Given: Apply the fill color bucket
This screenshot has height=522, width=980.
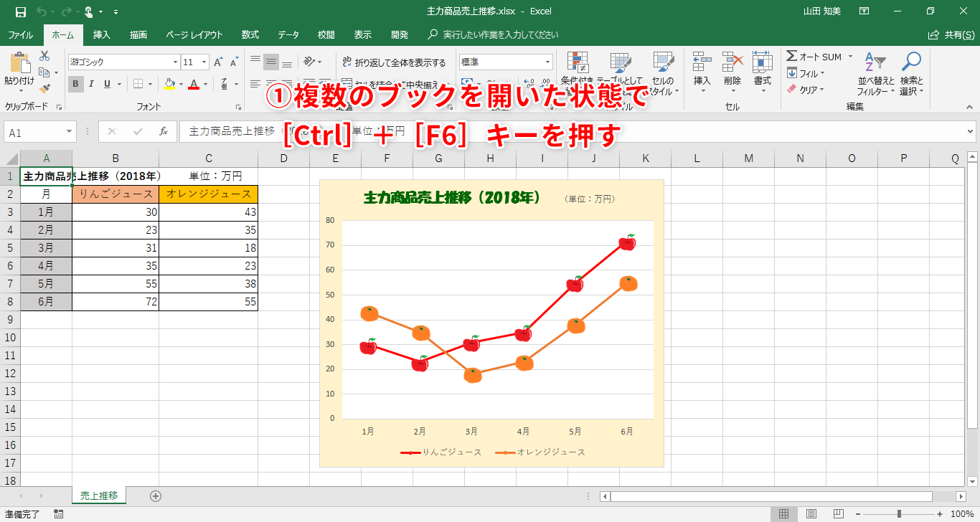Looking at the screenshot, I should [x=169, y=84].
